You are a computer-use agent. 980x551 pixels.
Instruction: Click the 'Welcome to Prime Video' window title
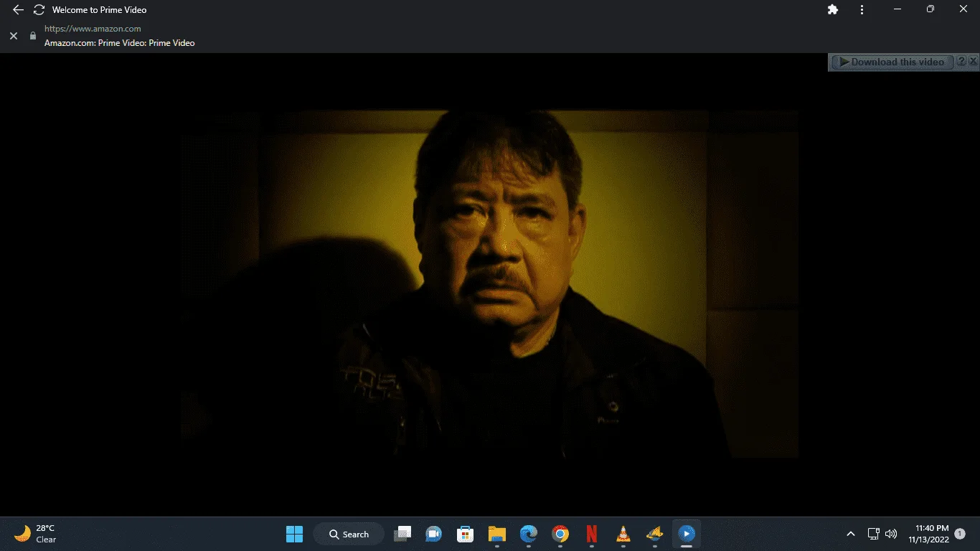[100, 10]
